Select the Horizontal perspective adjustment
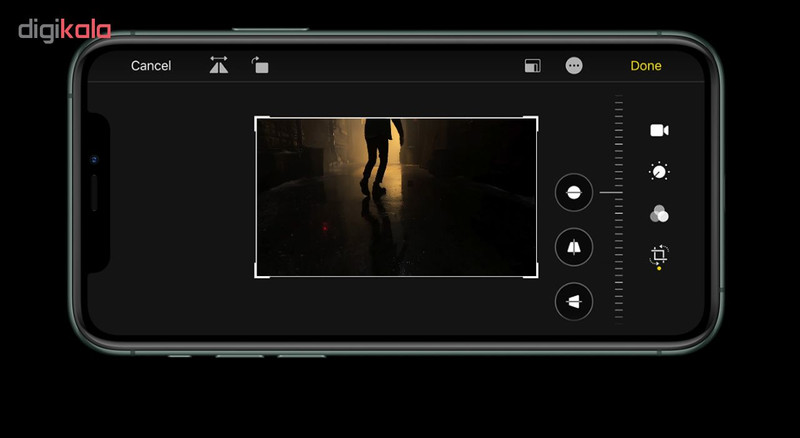This screenshot has width=800, height=438. coord(574,301)
